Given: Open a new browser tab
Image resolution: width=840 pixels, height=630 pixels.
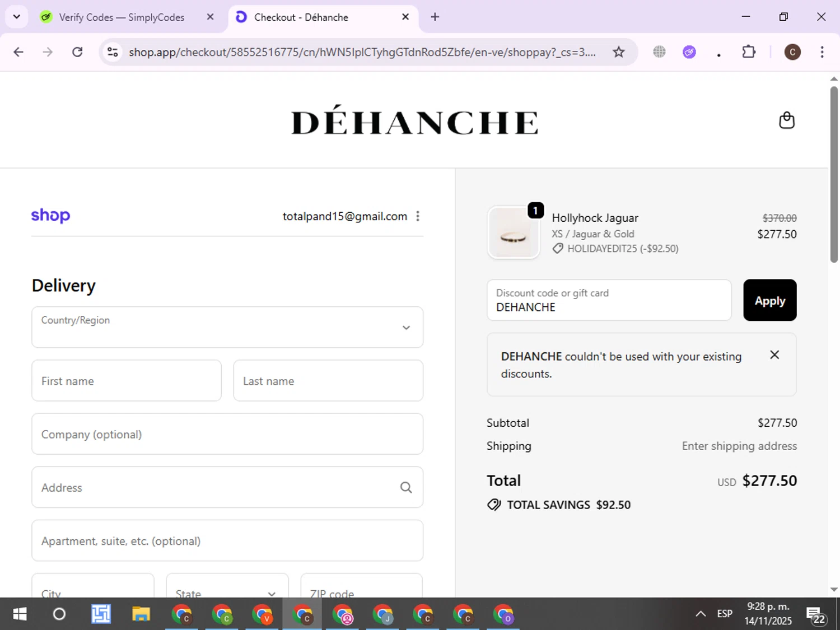Looking at the screenshot, I should (x=435, y=17).
